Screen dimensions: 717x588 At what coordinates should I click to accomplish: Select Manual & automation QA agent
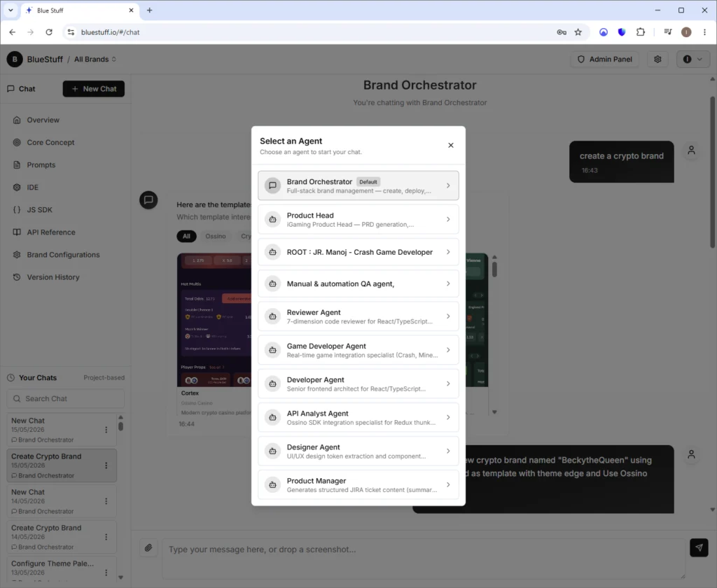tap(358, 284)
